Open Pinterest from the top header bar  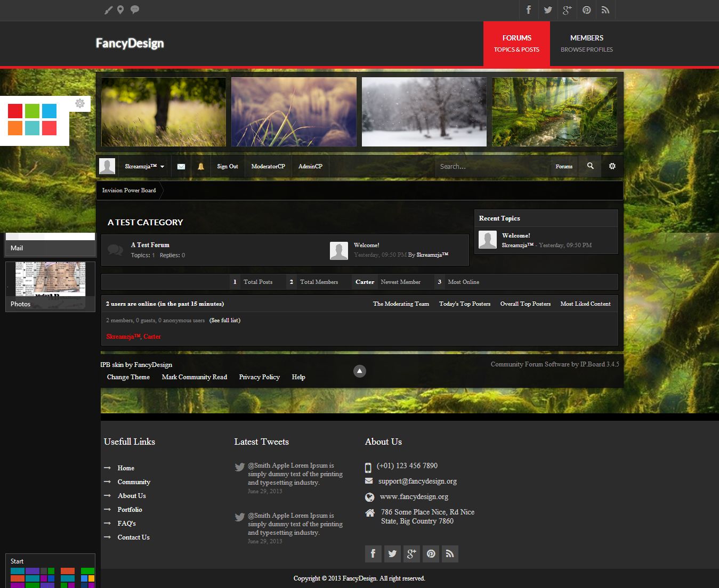pos(586,10)
